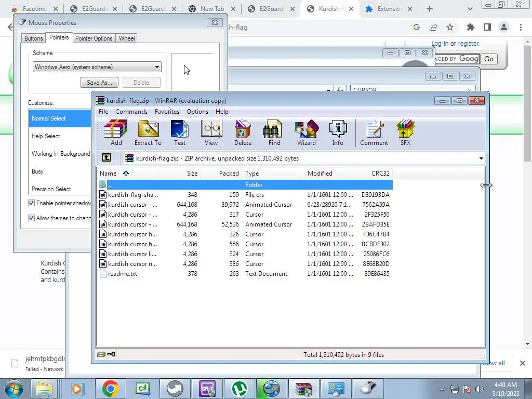Screen dimensions: 532x399
Task: Open Chrome from the taskbar
Action: tap(110, 389)
